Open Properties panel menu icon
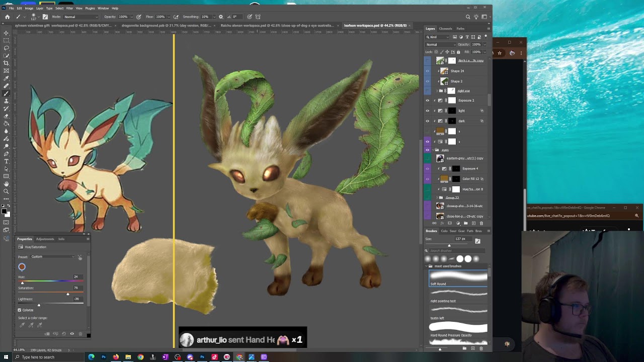644x362 pixels. coord(88,239)
